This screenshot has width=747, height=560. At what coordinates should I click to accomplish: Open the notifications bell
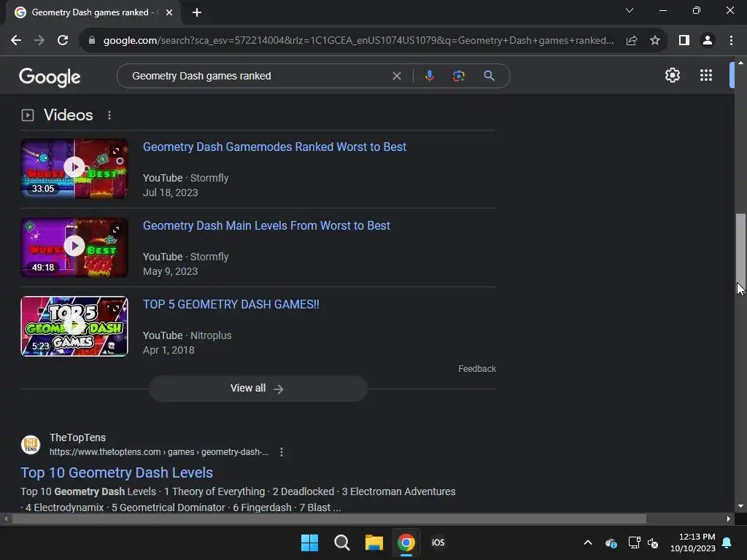[x=727, y=542]
